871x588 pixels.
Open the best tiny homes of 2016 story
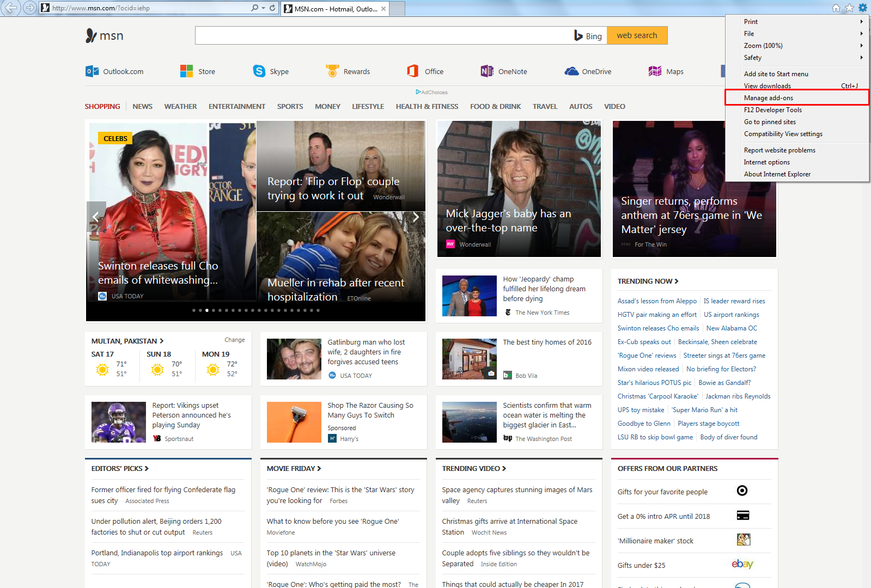547,342
